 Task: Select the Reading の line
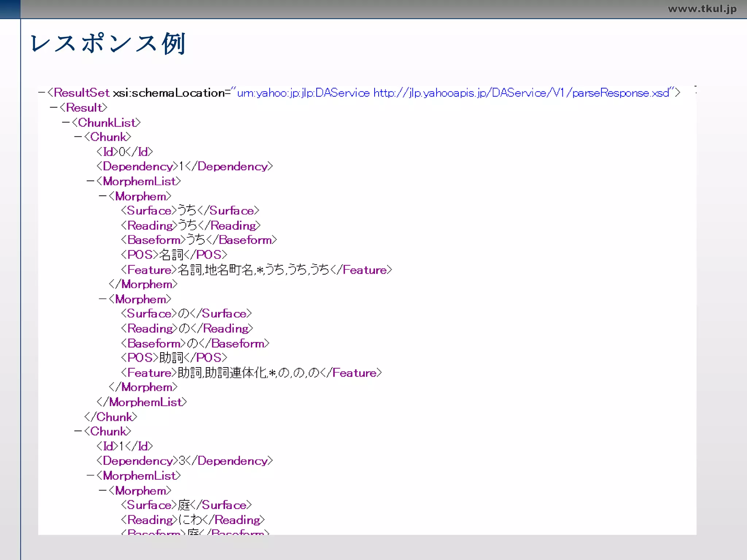click(187, 328)
